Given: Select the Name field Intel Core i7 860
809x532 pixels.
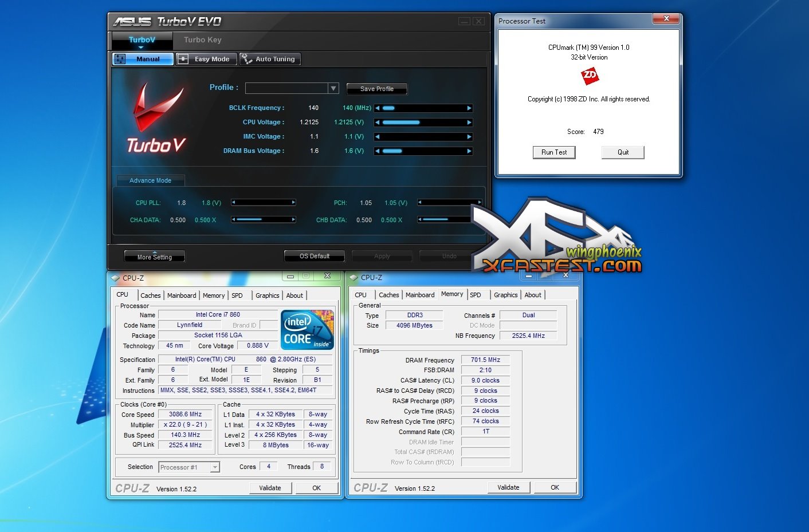Looking at the screenshot, I should [218, 314].
